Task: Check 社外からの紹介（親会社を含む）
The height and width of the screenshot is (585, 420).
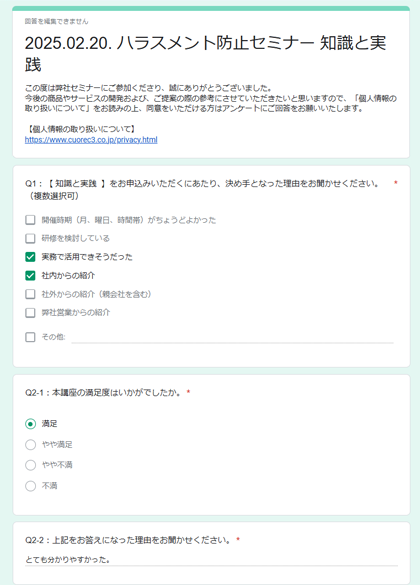Action: click(30, 294)
